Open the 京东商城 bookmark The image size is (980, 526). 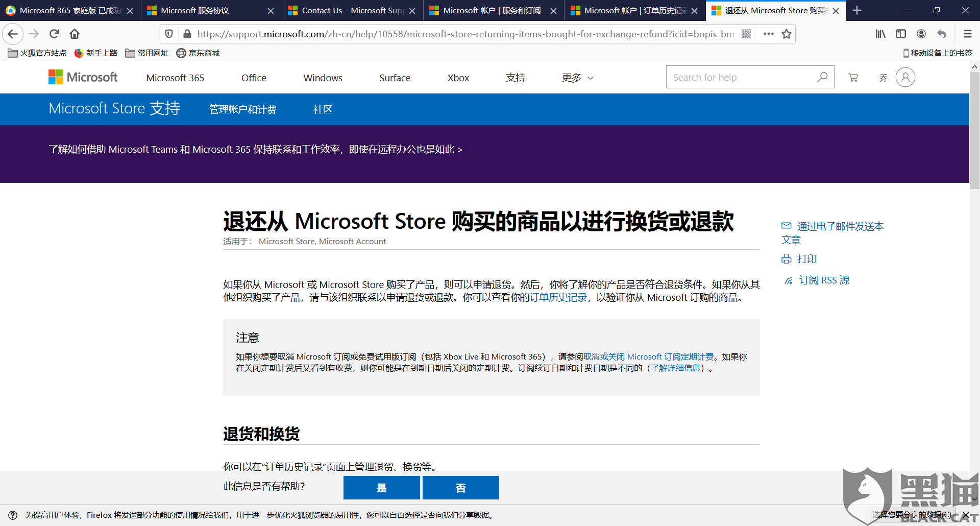click(198, 53)
